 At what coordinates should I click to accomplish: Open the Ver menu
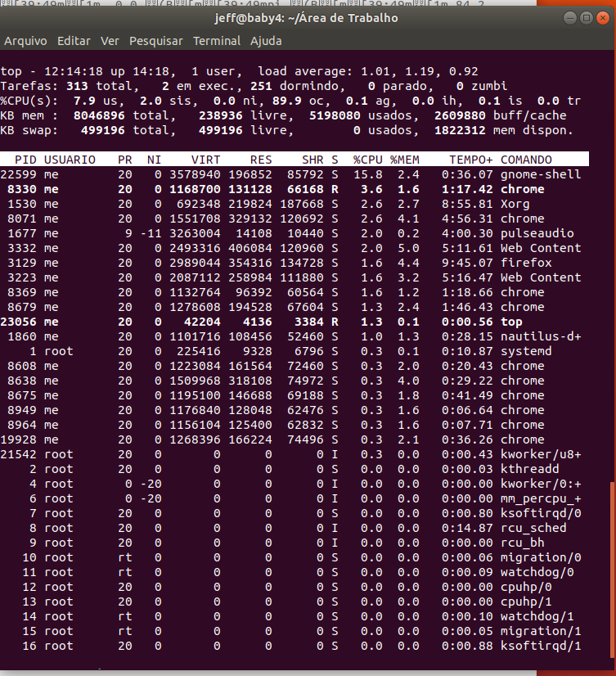pos(110,41)
